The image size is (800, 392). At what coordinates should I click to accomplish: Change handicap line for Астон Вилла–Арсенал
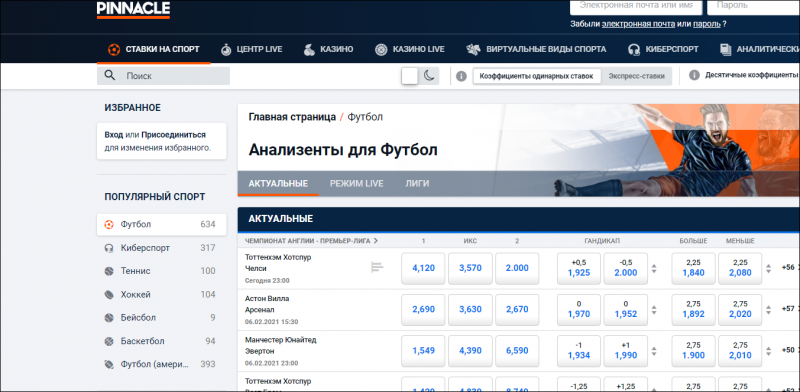click(x=654, y=309)
